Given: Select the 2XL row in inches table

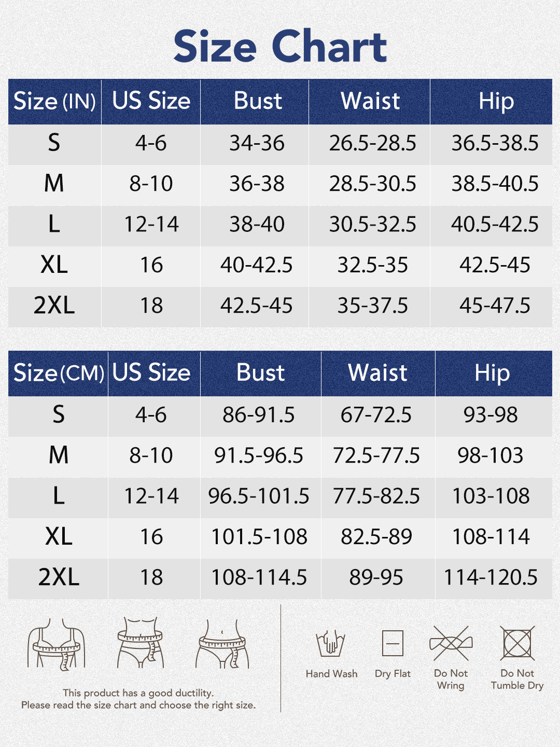Looking at the screenshot, I should (54, 306).
